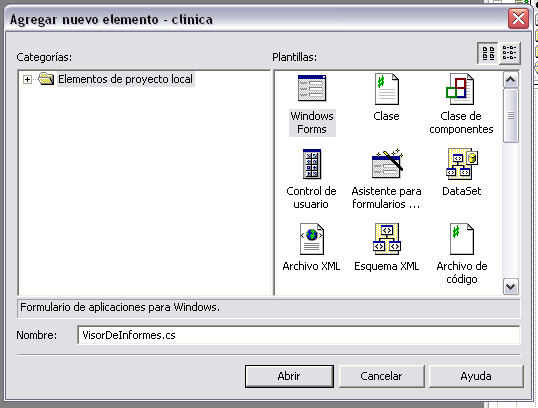538x408 pixels.
Task: Click the Cancelar button
Action: coord(382,376)
